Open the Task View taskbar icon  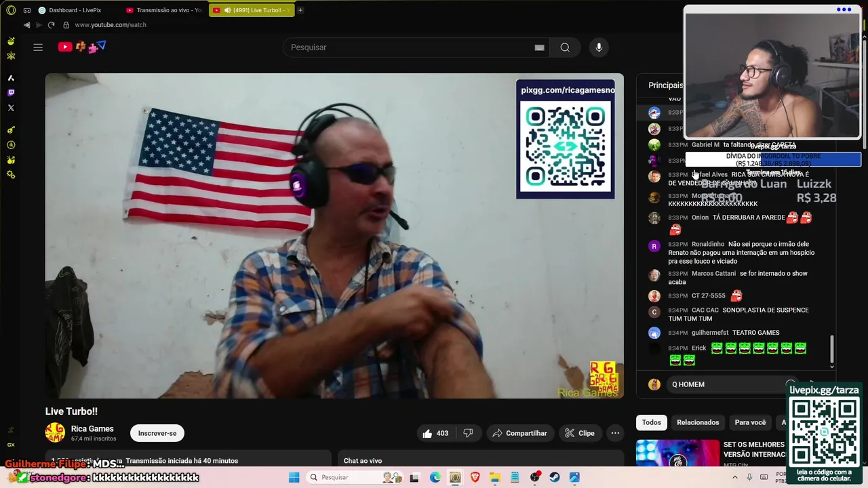[414, 477]
